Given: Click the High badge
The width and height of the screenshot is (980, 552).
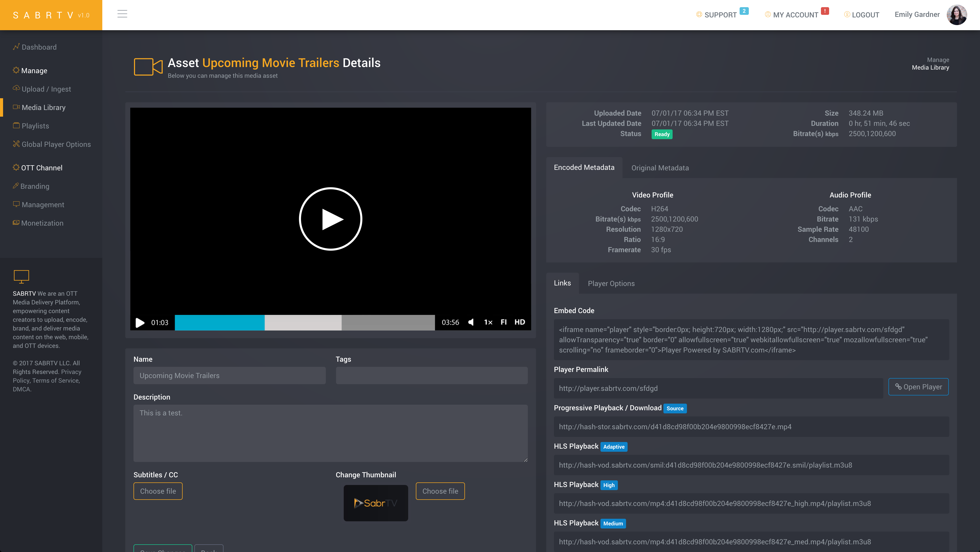Looking at the screenshot, I should pyautogui.click(x=609, y=485).
